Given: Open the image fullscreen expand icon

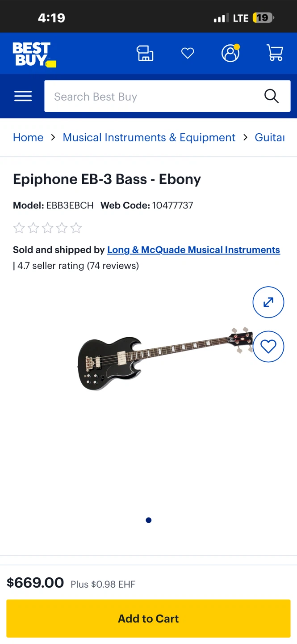Looking at the screenshot, I should pyautogui.click(x=268, y=302).
